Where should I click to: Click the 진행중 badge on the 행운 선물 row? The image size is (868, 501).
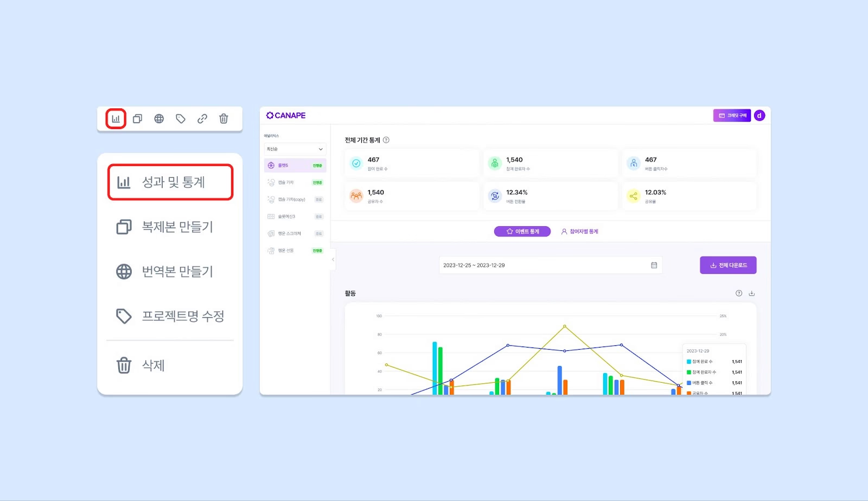point(317,251)
